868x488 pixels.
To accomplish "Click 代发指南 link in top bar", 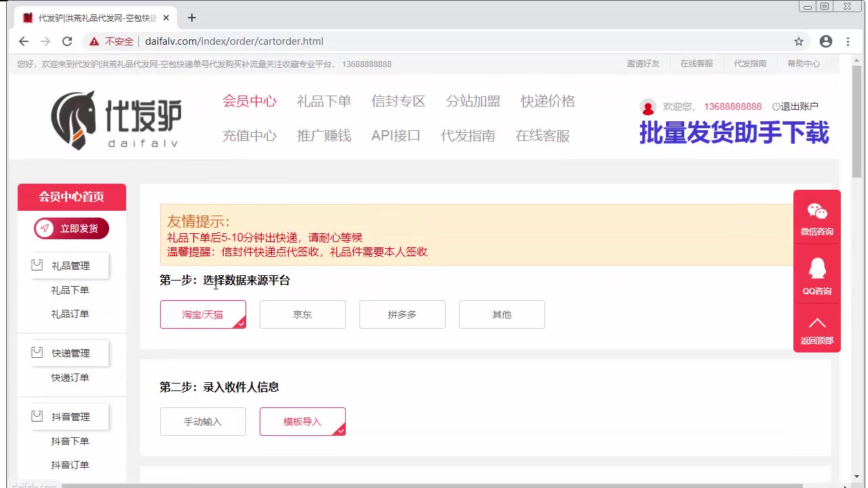I will [750, 64].
